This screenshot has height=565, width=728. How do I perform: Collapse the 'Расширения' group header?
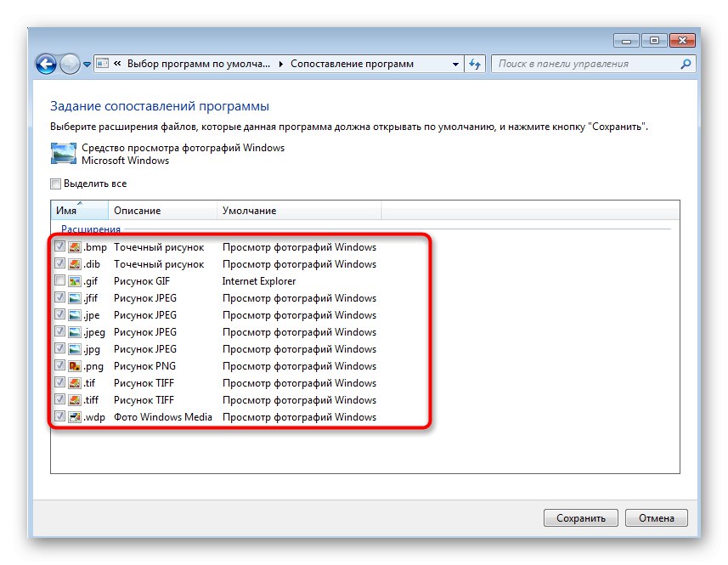[91, 229]
